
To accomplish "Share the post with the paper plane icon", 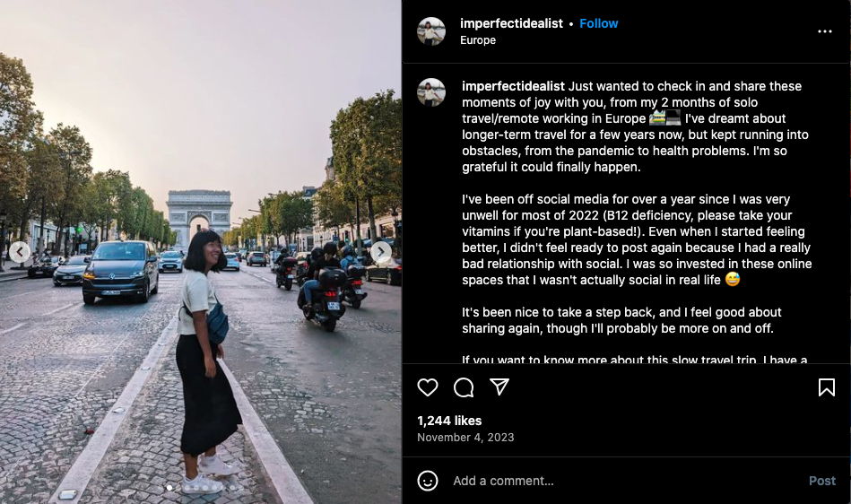I will [499, 387].
